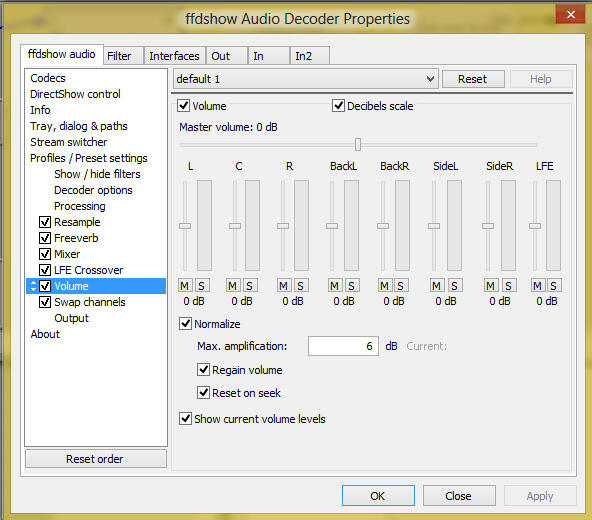Toggle Reset on seek checkbox
The height and width of the screenshot is (520, 592).
click(204, 393)
